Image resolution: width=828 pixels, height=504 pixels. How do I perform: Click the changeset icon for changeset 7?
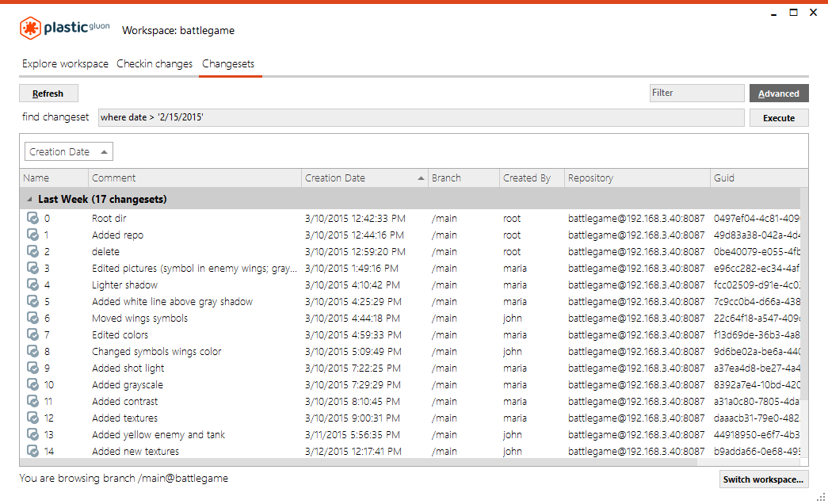click(x=32, y=334)
